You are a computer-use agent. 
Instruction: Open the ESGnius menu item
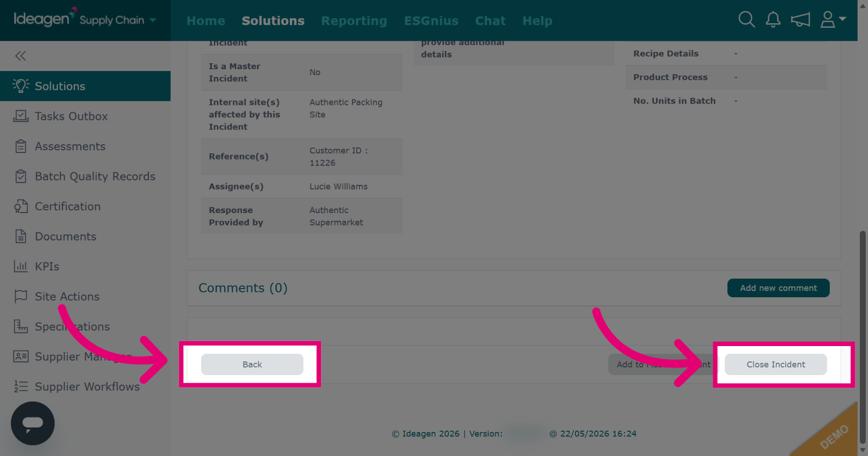point(431,21)
